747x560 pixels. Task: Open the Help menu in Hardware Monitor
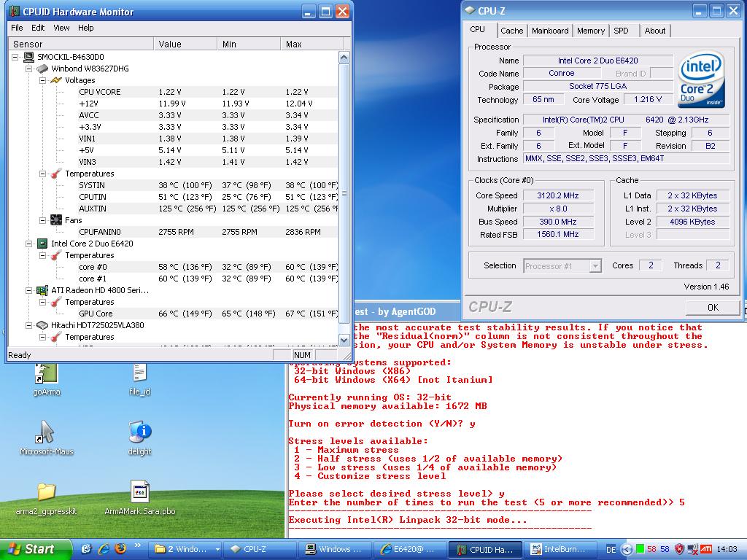86,28
